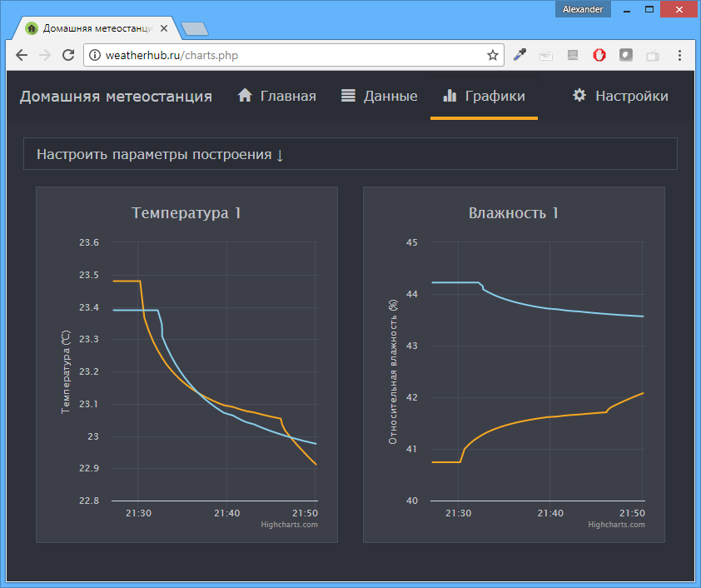Reload the weatherhub.ru page

(x=69, y=55)
